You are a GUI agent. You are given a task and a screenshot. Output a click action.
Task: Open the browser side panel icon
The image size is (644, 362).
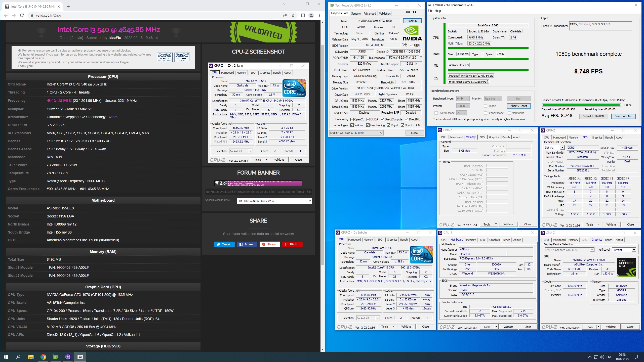(303, 15)
